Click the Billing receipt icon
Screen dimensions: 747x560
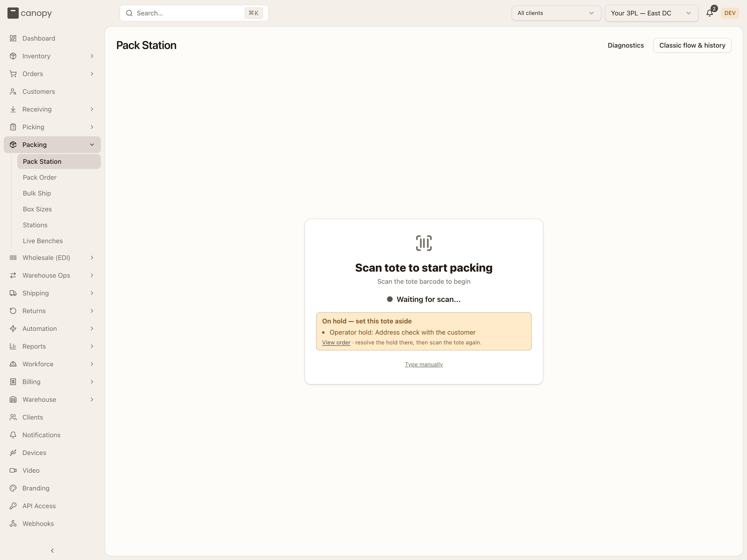coord(13,382)
